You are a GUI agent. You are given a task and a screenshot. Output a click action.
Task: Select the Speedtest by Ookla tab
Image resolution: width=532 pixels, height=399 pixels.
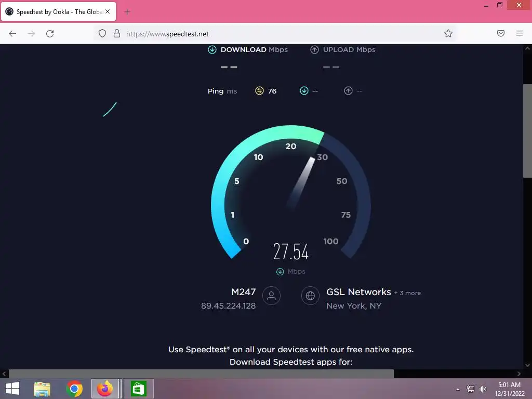pyautogui.click(x=58, y=11)
